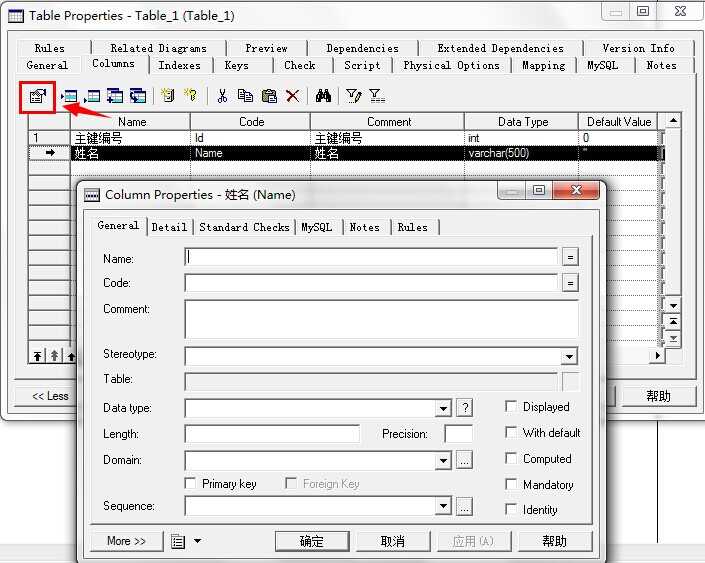Click the Paste clipboard icon
Viewport: 705px width, 563px height.
pos(269,96)
